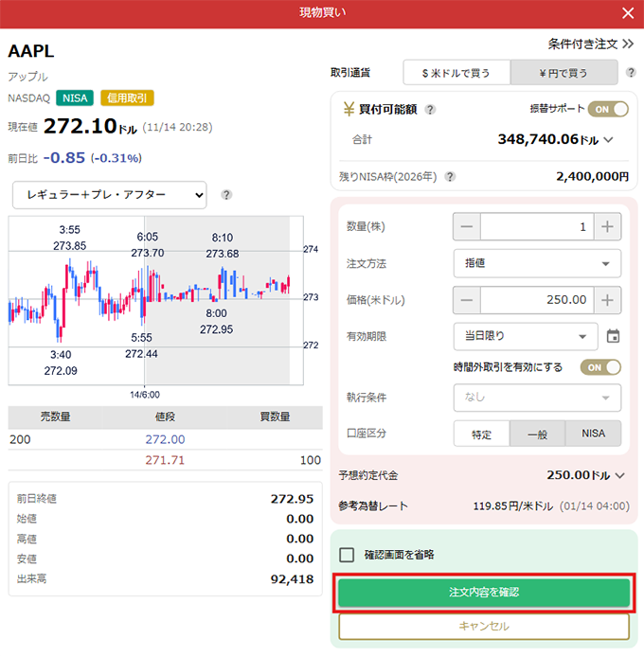The width and height of the screenshot is (644, 656).
Task: Click current price 272.10ドル
Action: (x=90, y=126)
